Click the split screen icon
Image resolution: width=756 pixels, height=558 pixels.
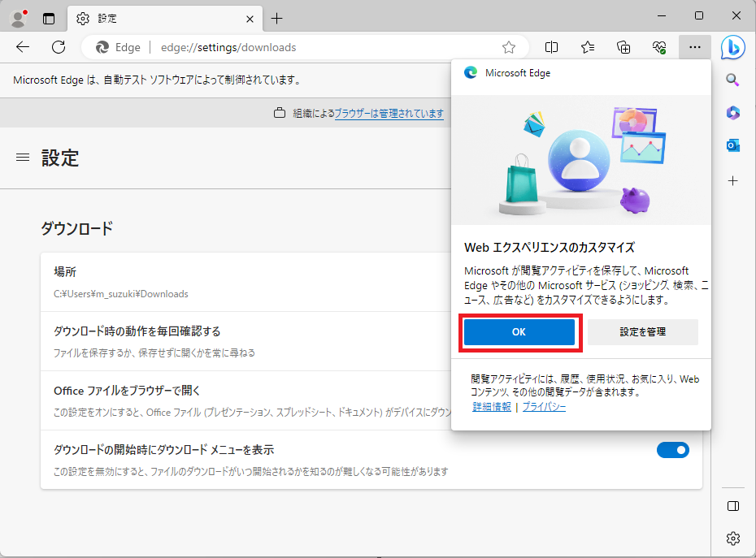(x=551, y=47)
